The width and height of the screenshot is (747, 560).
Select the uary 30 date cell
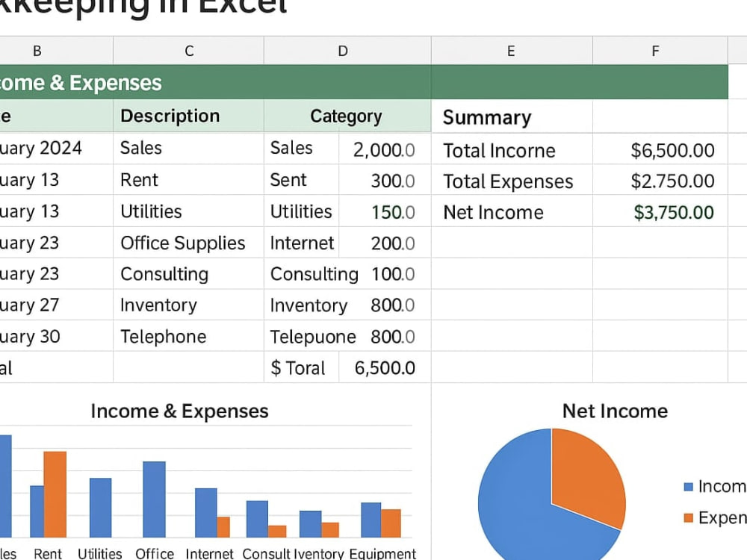(x=56, y=336)
